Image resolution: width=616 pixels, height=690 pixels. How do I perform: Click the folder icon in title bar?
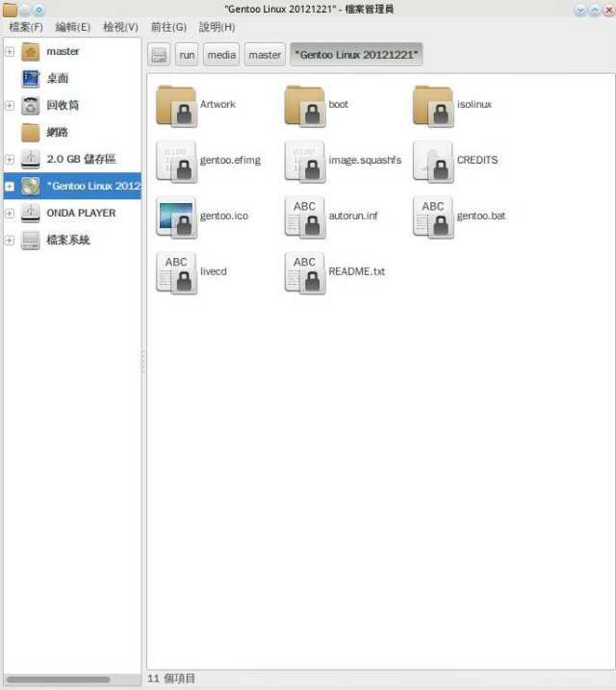[x=10, y=10]
